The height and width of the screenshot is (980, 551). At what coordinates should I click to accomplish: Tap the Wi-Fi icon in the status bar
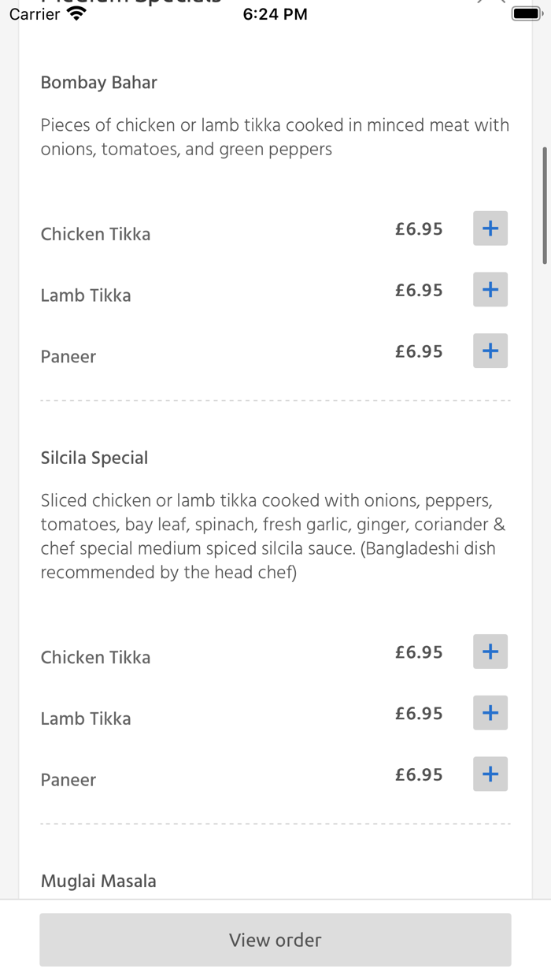pos(75,13)
